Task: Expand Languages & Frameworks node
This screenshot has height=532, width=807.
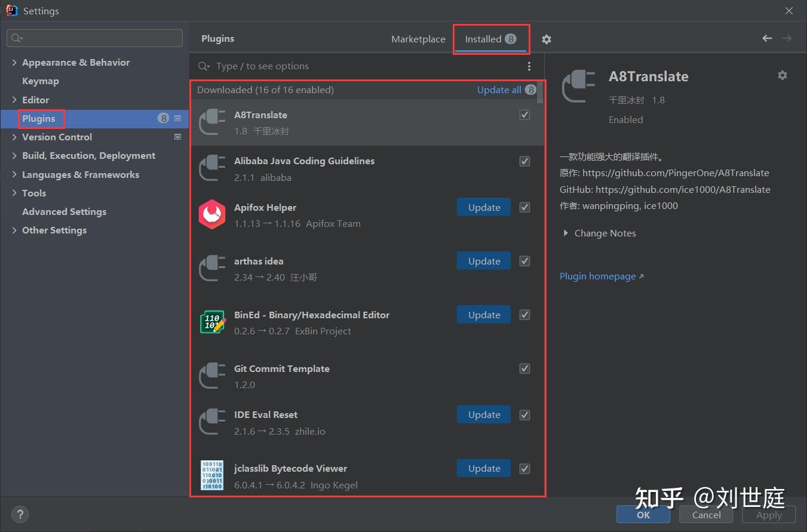Action: pyautogui.click(x=14, y=174)
